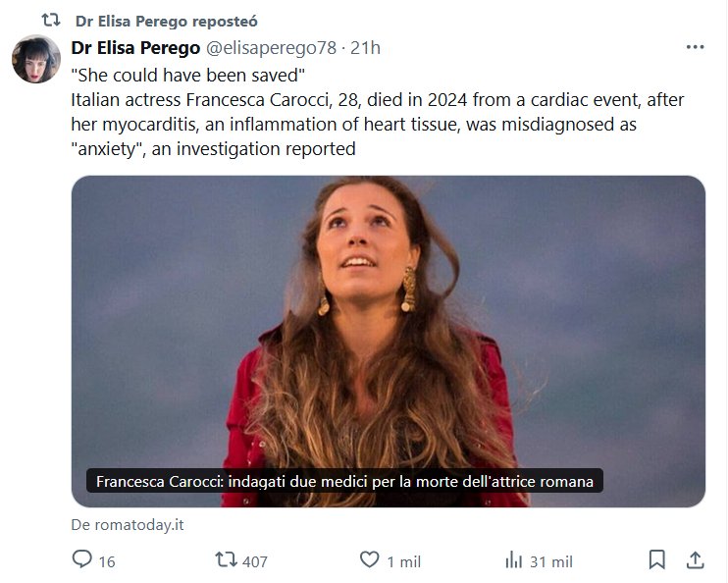
Task: Click the "De romatoday.it" source link
Action: [128, 524]
